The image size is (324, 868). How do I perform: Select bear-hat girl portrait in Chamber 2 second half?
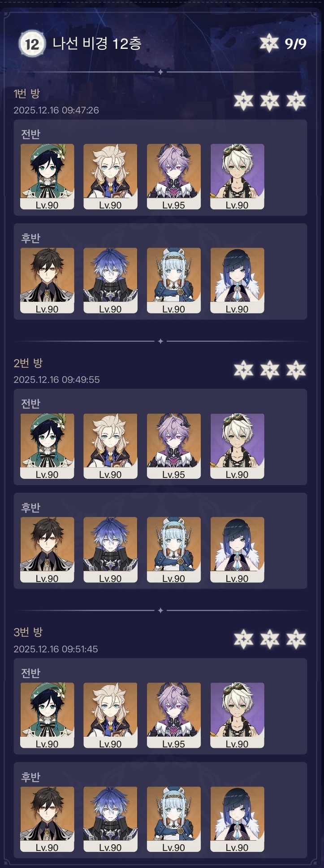click(174, 550)
